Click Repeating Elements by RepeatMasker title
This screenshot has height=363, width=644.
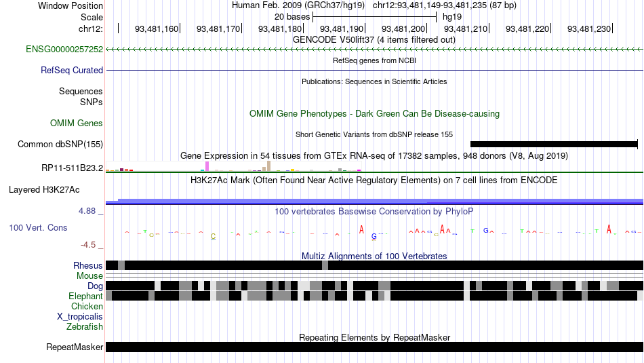374,337
